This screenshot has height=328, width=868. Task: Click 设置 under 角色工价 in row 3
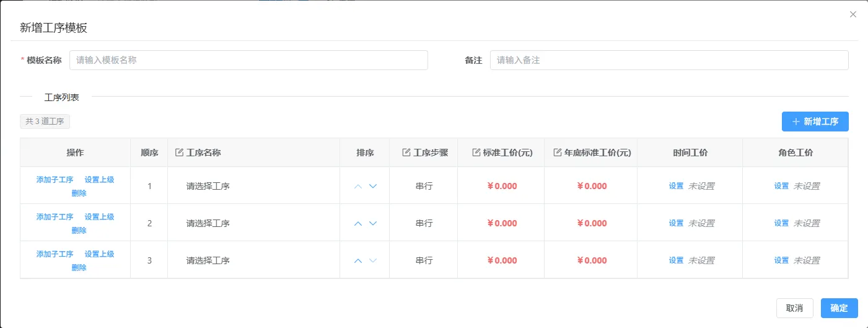click(x=781, y=260)
